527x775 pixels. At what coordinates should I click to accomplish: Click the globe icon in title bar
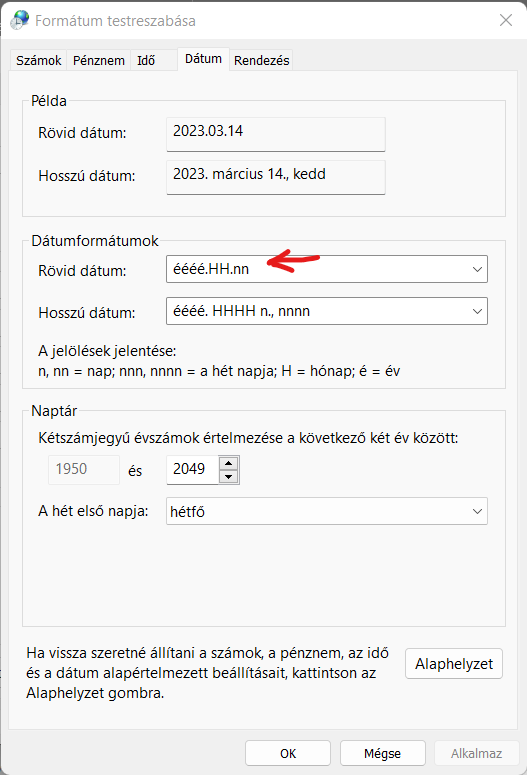20,20
